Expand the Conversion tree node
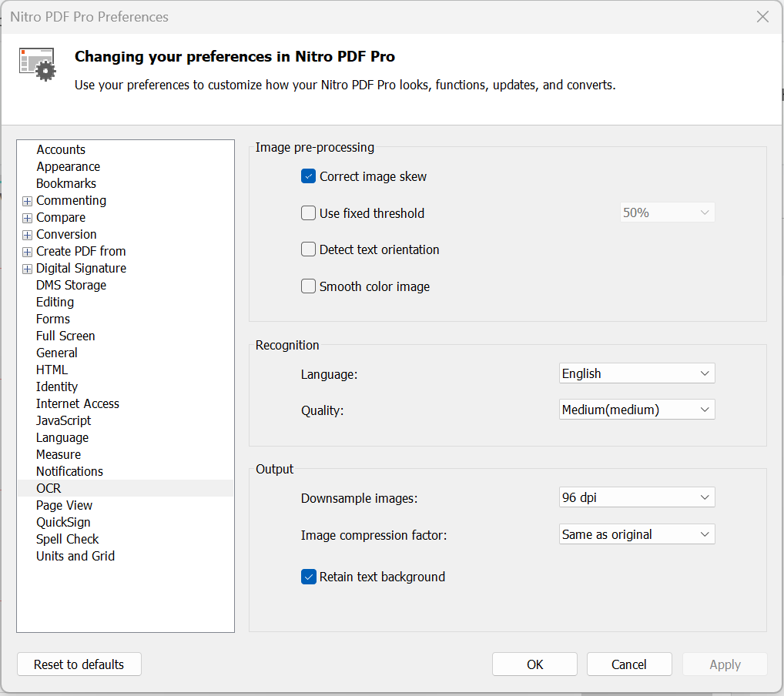784x696 pixels. click(28, 235)
